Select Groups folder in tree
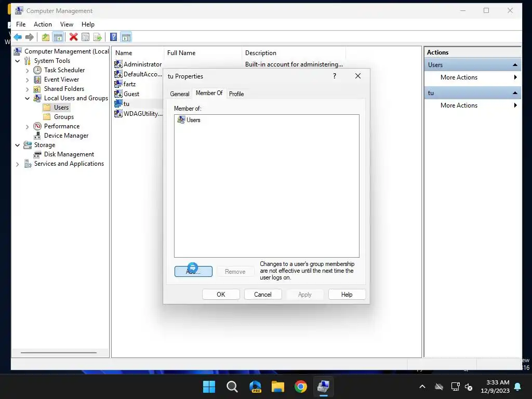Viewport: 532px width, 399px height. pyautogui.click(x=59, y=117)
